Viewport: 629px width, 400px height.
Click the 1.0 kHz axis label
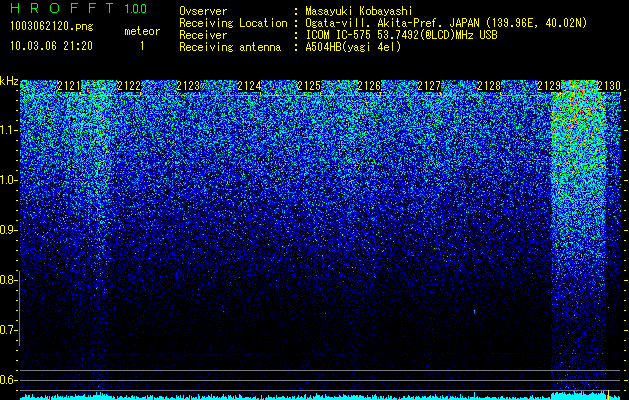click(x=9, y=180)
